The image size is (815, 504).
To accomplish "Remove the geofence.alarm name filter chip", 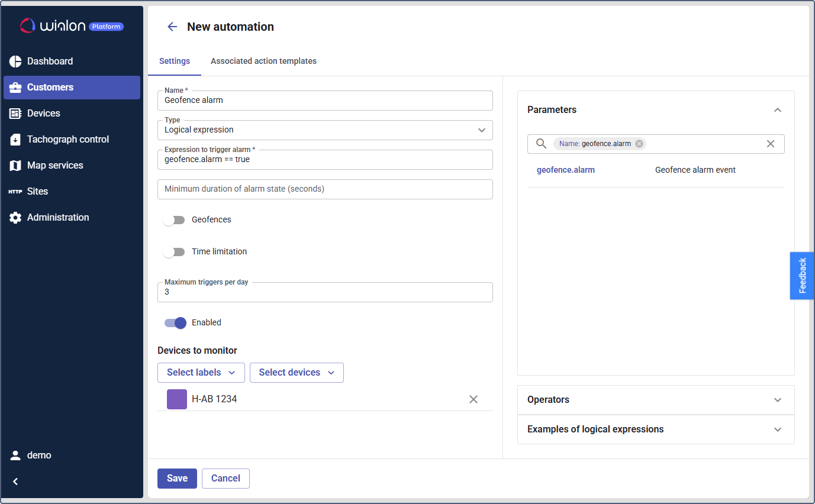I will coord(639,144).
